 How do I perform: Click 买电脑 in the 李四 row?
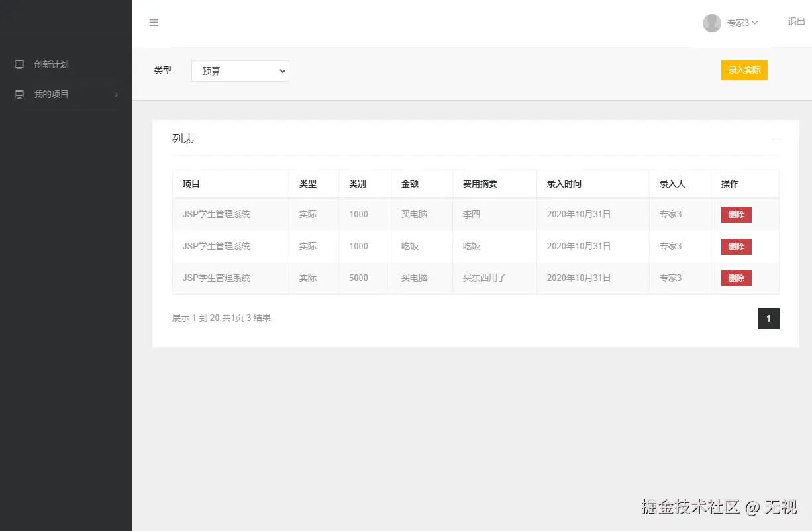414,214
